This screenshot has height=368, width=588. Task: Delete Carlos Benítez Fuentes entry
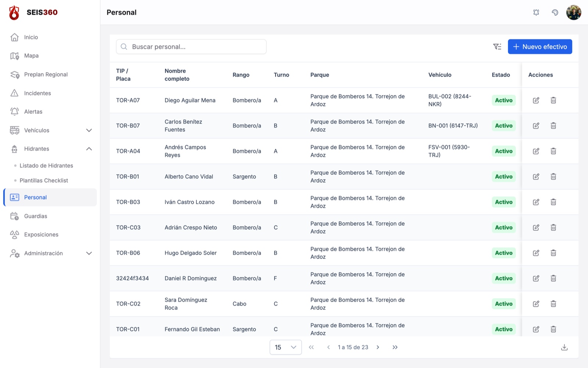[x=553, y=126]
